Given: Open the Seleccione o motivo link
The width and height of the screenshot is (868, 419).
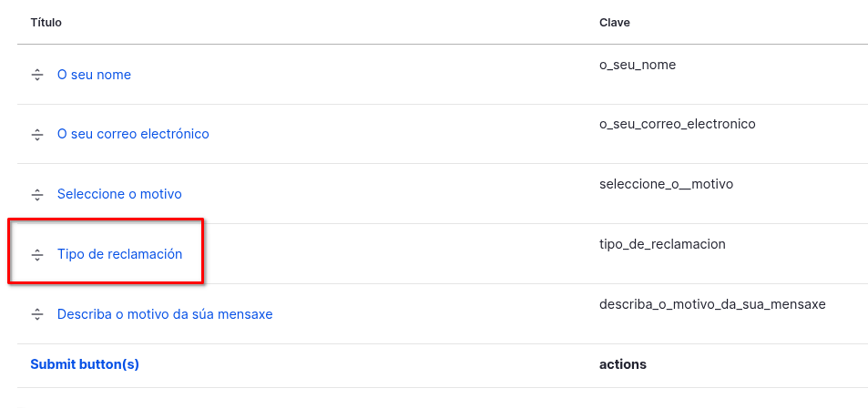Looking at the screenshot, I should tap(119, 194).
